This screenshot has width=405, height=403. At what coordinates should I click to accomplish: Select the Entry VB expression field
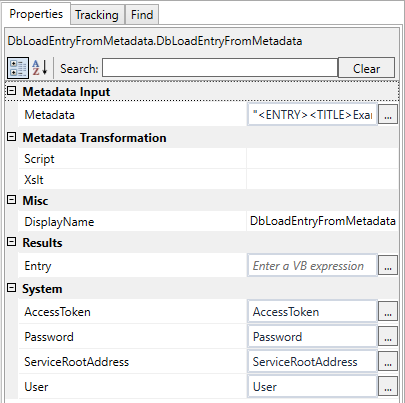pos(312,266)
